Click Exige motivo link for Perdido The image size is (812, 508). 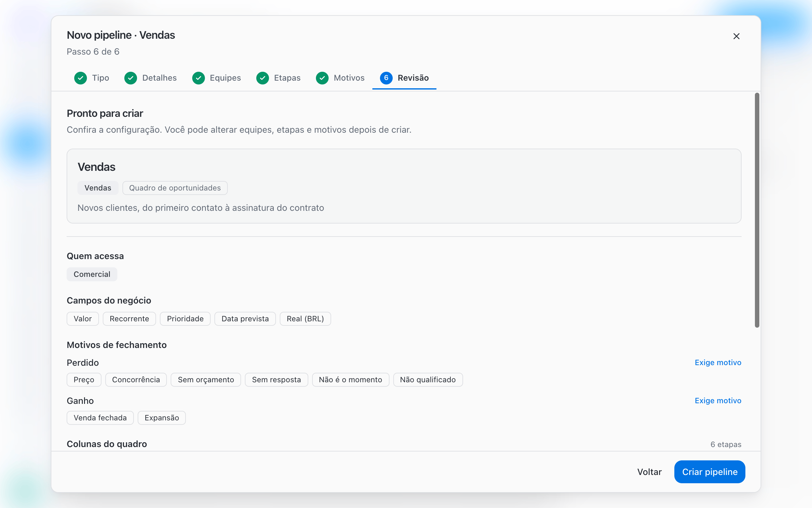pos(718,363)
